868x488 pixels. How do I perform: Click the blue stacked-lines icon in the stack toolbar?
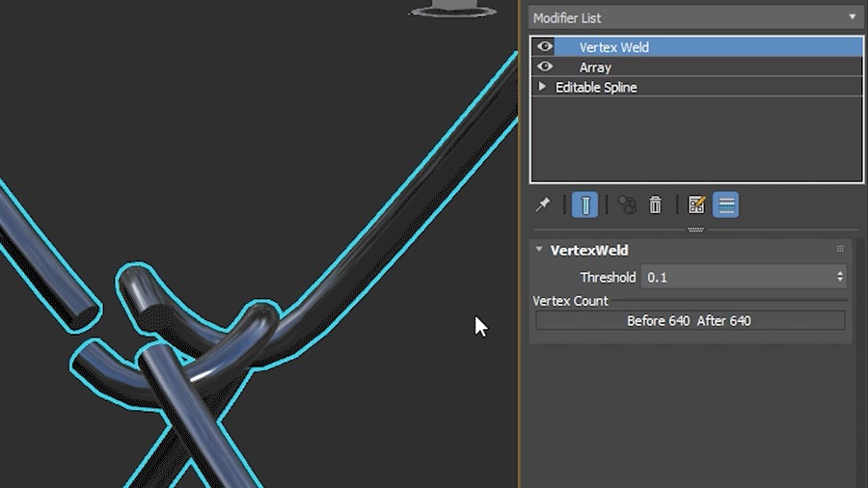tap(726, 204)
